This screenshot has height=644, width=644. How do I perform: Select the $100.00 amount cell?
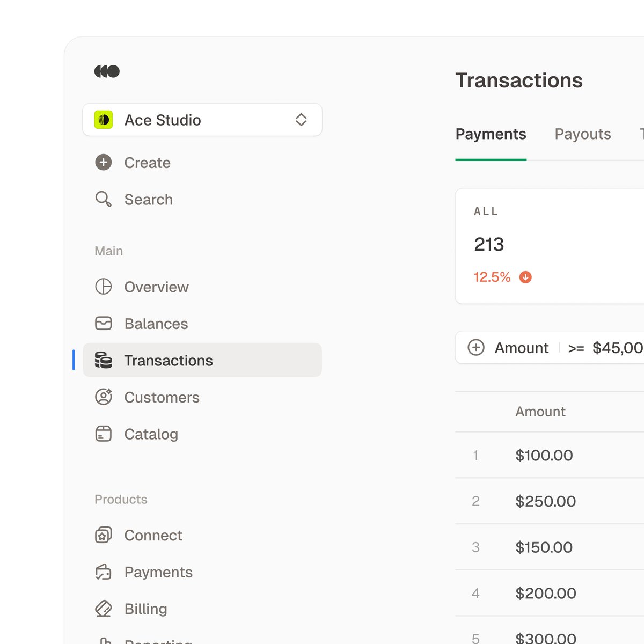[544, 455]
